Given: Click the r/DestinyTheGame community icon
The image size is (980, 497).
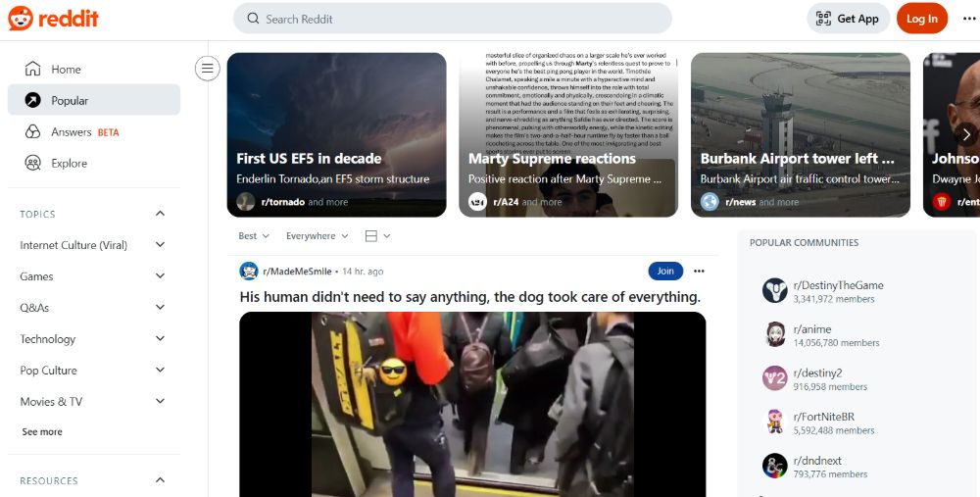Looking at the screenshot, I should (774, 291).
